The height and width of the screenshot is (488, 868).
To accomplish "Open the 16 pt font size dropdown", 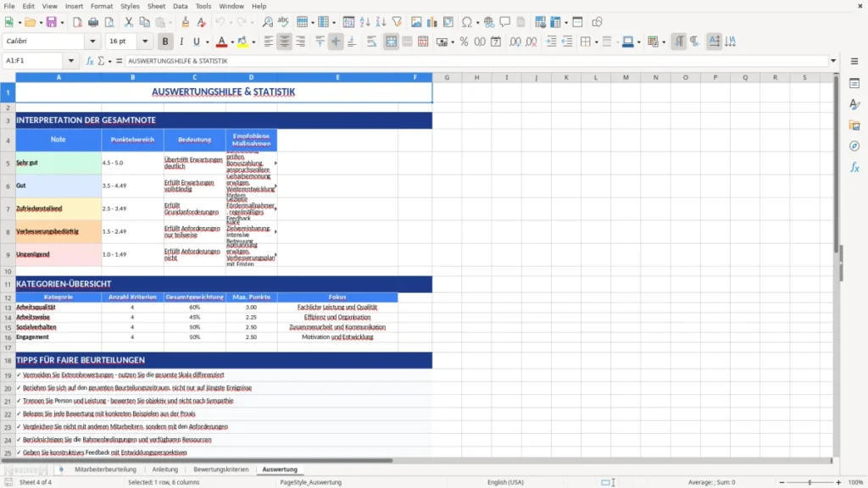I will (x=145, y=41).
